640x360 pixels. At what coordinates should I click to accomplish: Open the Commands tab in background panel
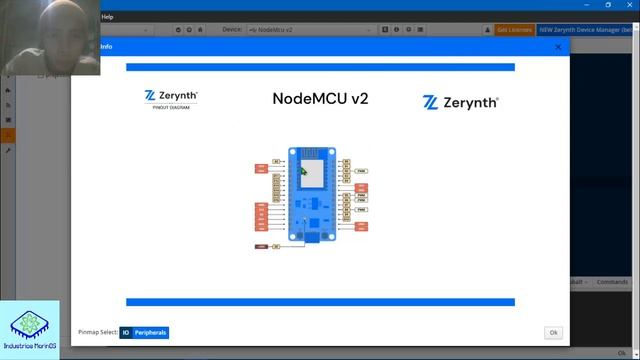click(x=612, y=282)
